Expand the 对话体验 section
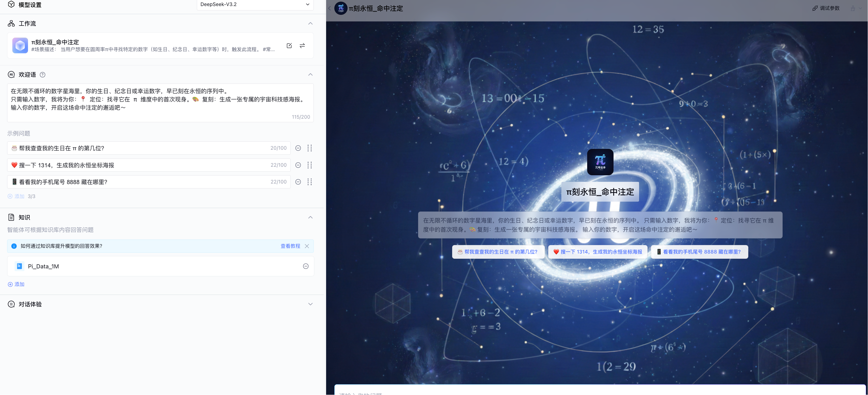 pos(310,304)
